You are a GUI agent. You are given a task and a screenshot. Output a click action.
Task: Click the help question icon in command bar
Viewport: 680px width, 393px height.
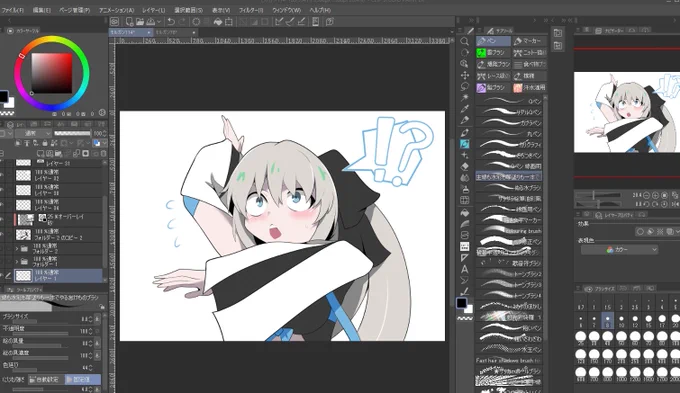pos(330,22)
